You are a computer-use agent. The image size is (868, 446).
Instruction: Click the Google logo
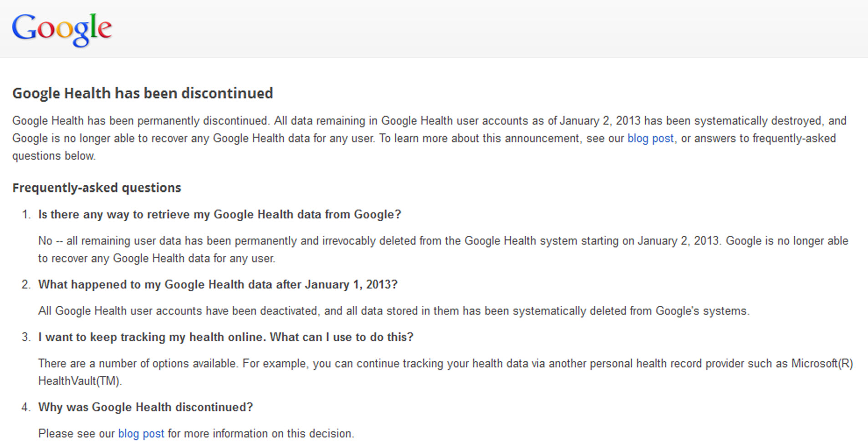pos(61,30)
